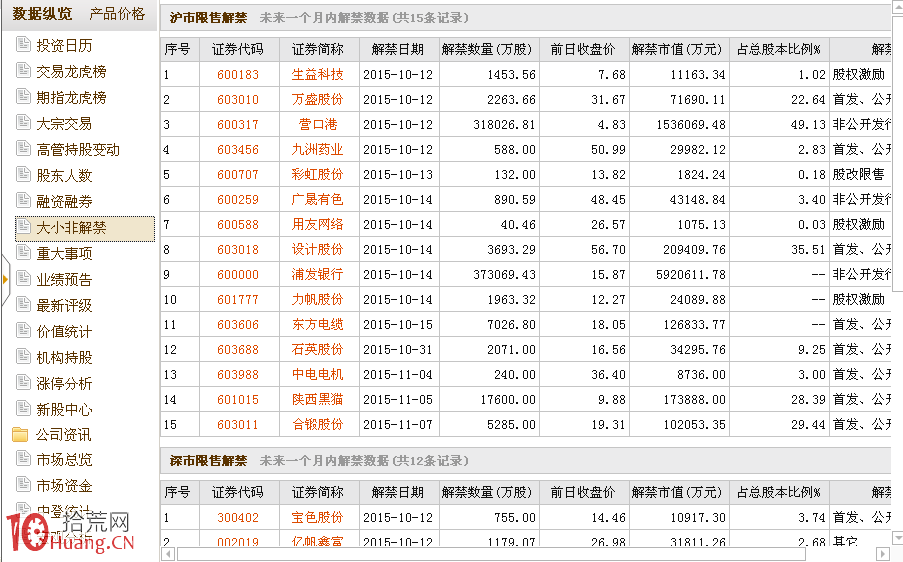
Task: Click the document icon beside 交易龙虎榜
Action: 23,70
